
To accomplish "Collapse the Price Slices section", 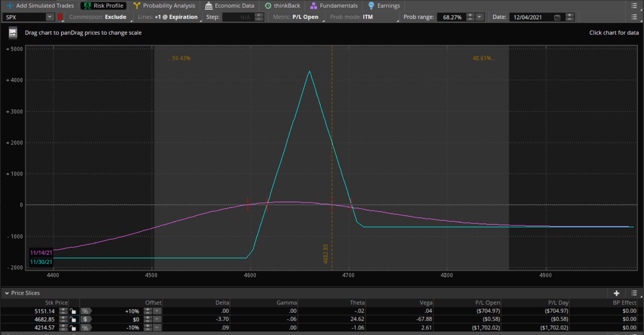I will [7, 293].
